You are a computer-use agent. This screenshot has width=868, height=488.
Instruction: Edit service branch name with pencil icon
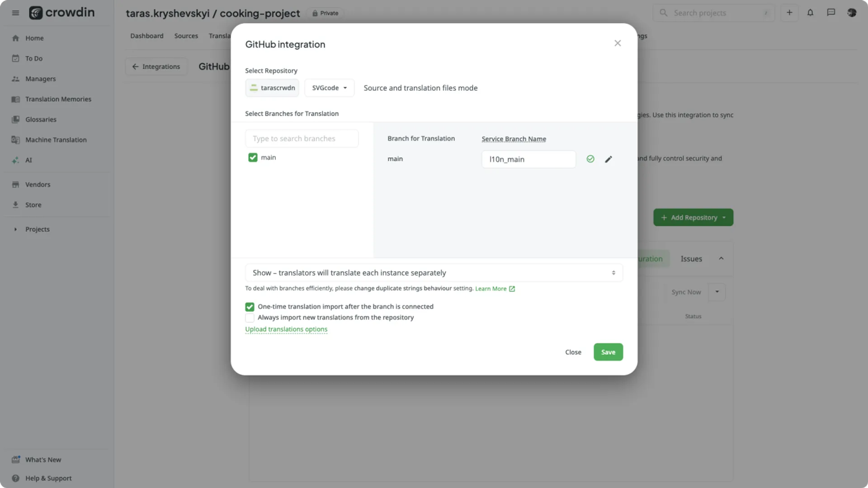point(609,159)
